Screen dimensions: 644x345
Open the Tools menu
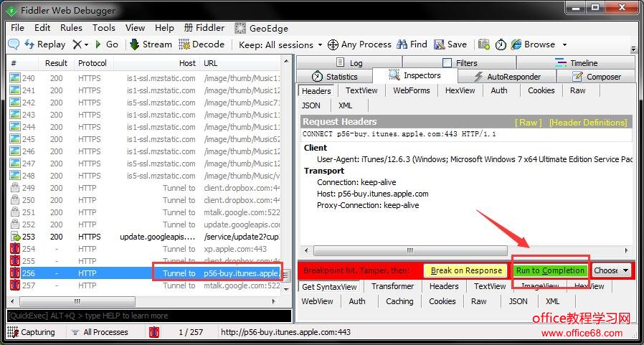click(103, 27)
